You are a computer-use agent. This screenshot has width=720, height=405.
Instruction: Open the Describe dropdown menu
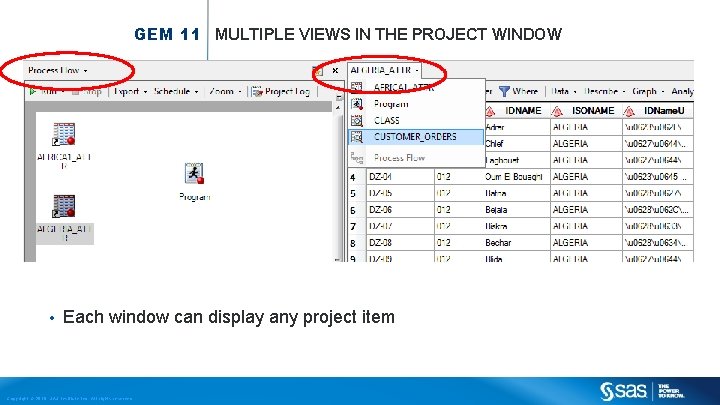click(604, 91)
